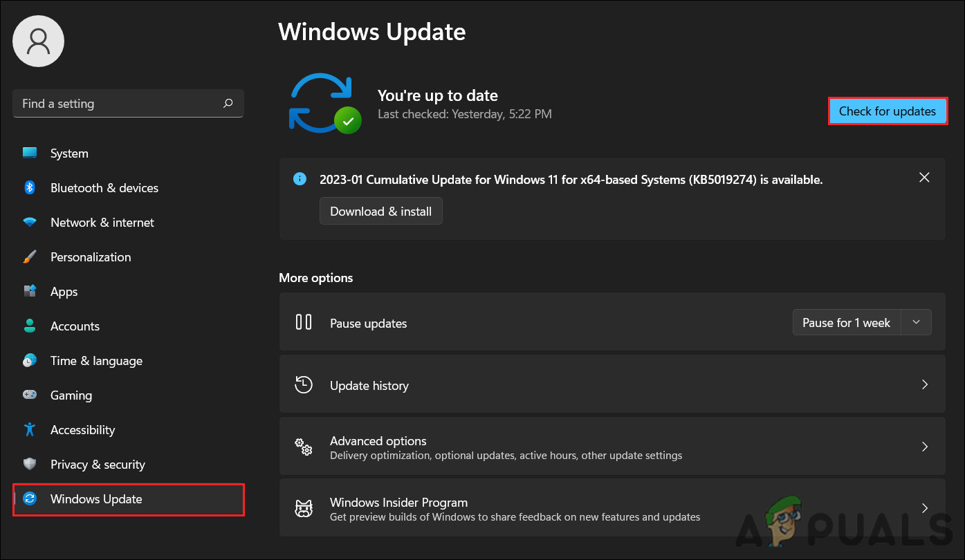Click the Windows Insider Program beetle icon
965x560 pixels.
[304, 507]
